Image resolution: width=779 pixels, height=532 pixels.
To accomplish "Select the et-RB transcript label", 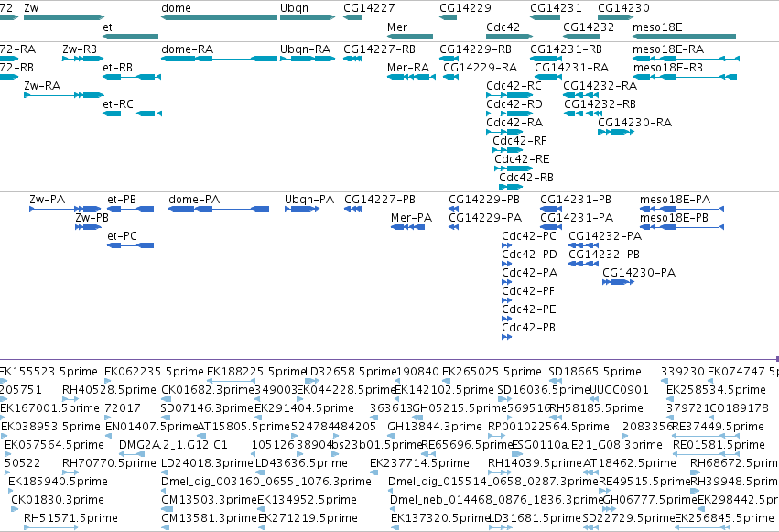I will pyautogui.click(x=118, y=68).
